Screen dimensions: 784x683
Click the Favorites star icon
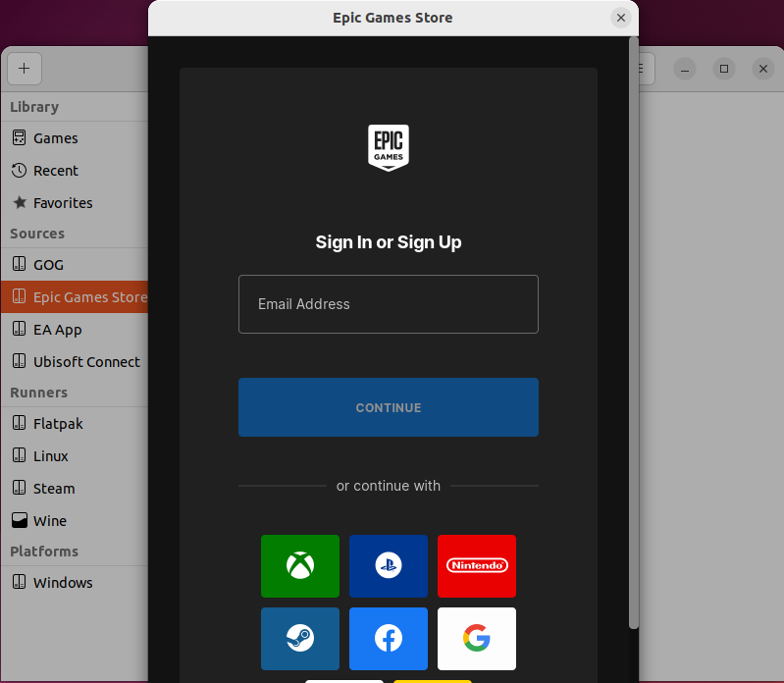[20, 202]
